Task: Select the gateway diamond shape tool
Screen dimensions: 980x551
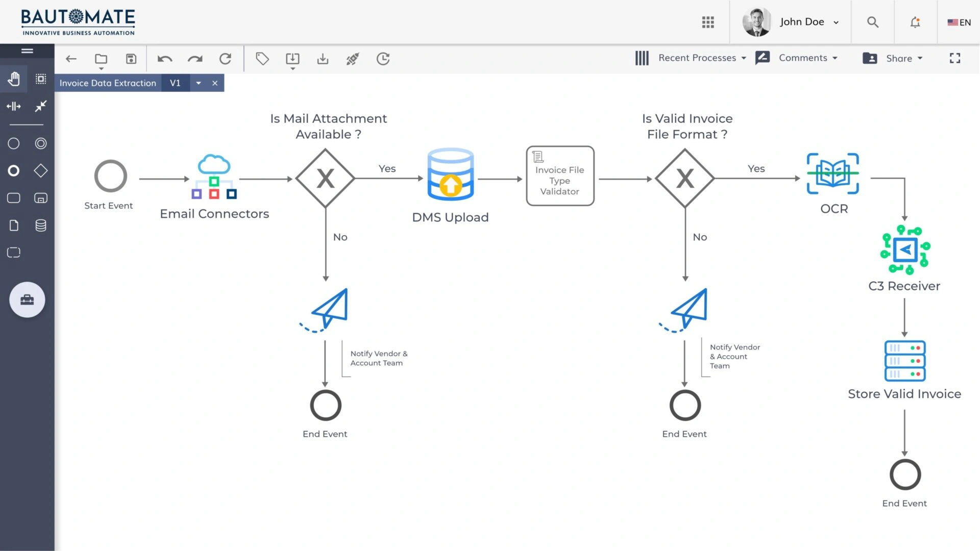Action: 41,170
